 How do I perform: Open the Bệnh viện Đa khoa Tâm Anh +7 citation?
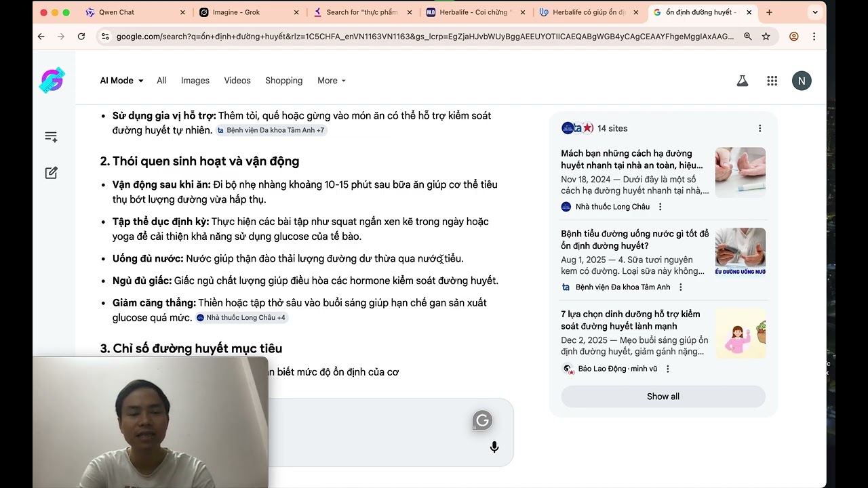(271, 130)
